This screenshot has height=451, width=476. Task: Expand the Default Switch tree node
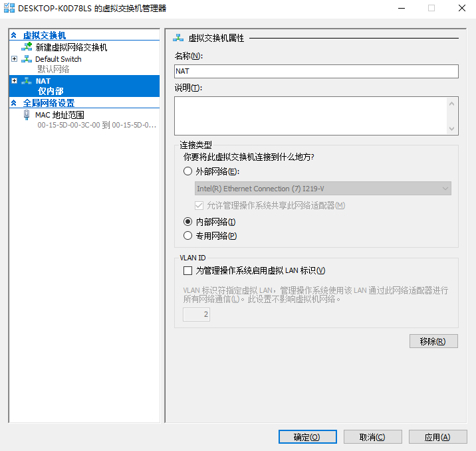(x=14, y=59)
